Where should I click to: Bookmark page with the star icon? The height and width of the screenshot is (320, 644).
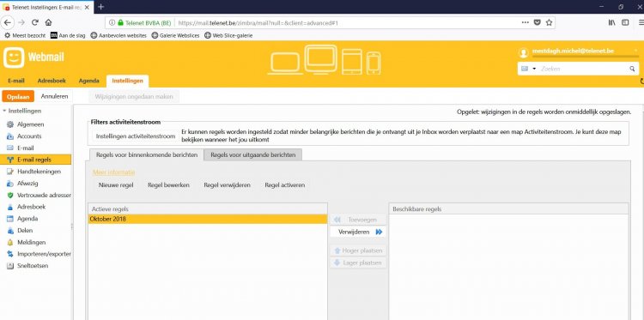549,22
